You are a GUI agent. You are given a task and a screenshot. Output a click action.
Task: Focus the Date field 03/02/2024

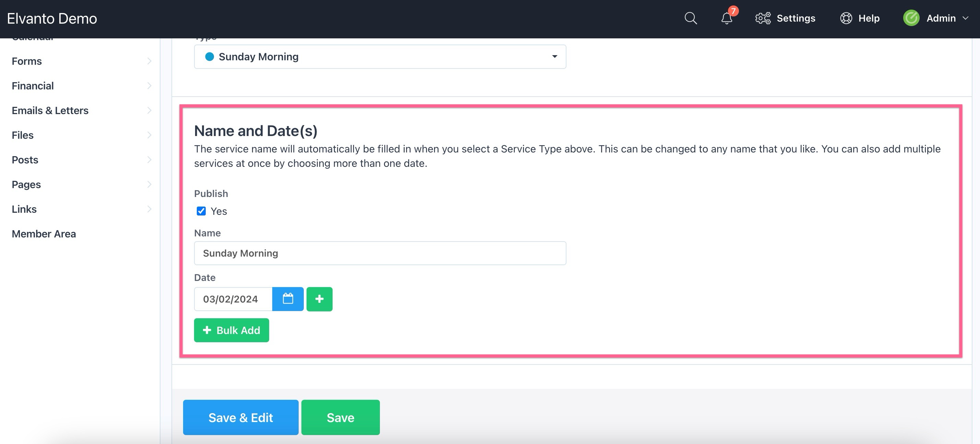tap(233, 299)
